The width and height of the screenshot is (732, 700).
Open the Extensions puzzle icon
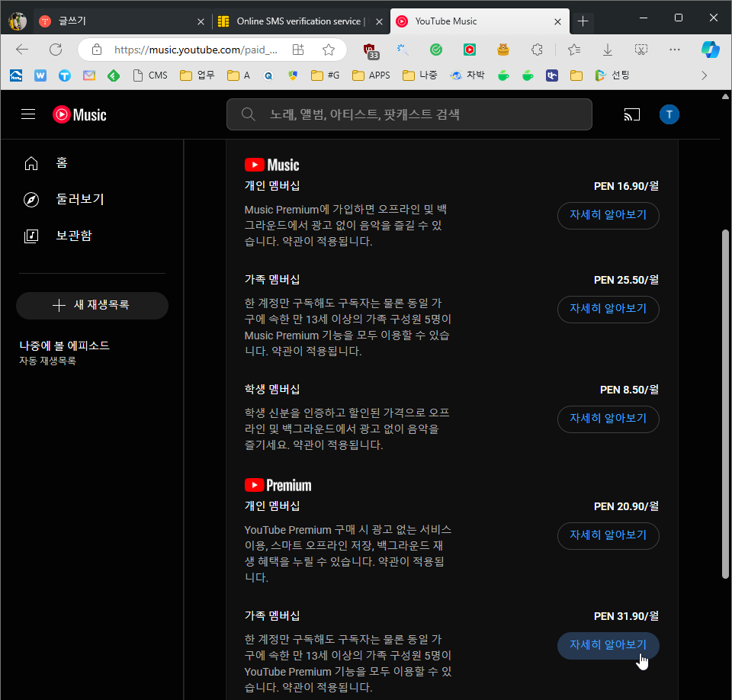[x=537, y=50]
